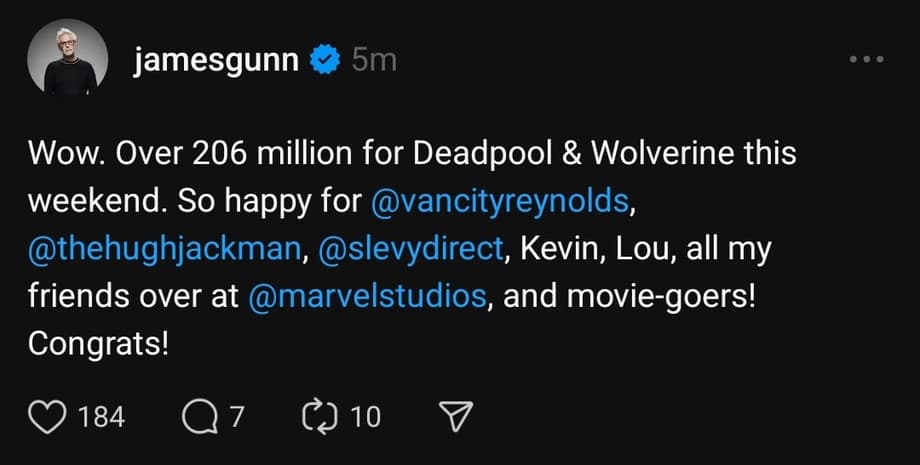Open replies with the comment bubble icon
Viewport: 920px width, 465px height.
coord(199,416)
